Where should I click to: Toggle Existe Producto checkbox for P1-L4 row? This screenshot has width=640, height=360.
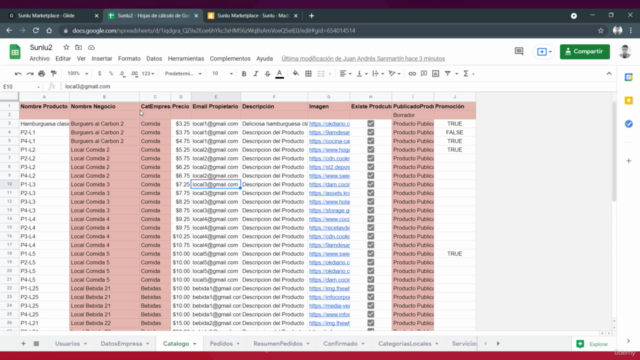pyautogui.click(x=371, y=219)
